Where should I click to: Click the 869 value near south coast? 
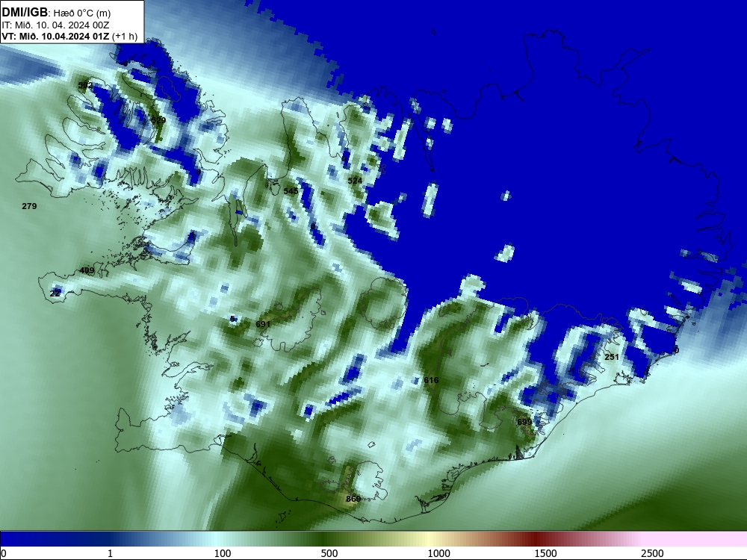353,499
